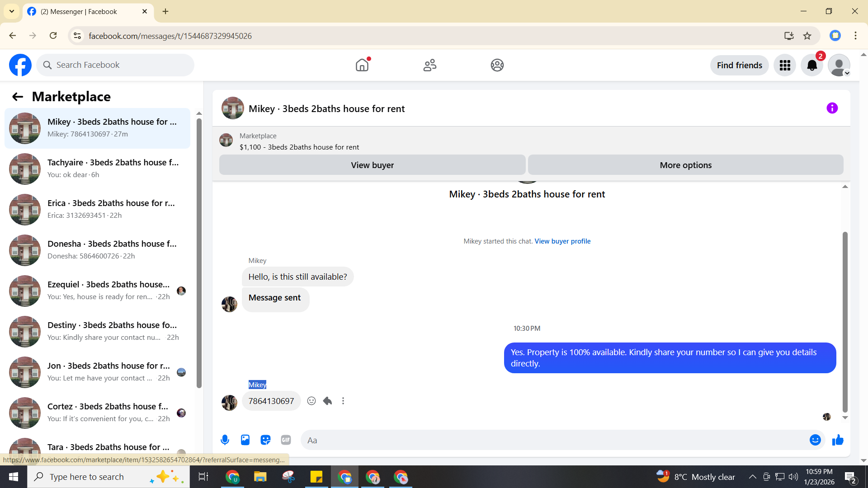
Task: Click the voice clip microphone icon
Action: 225,440
